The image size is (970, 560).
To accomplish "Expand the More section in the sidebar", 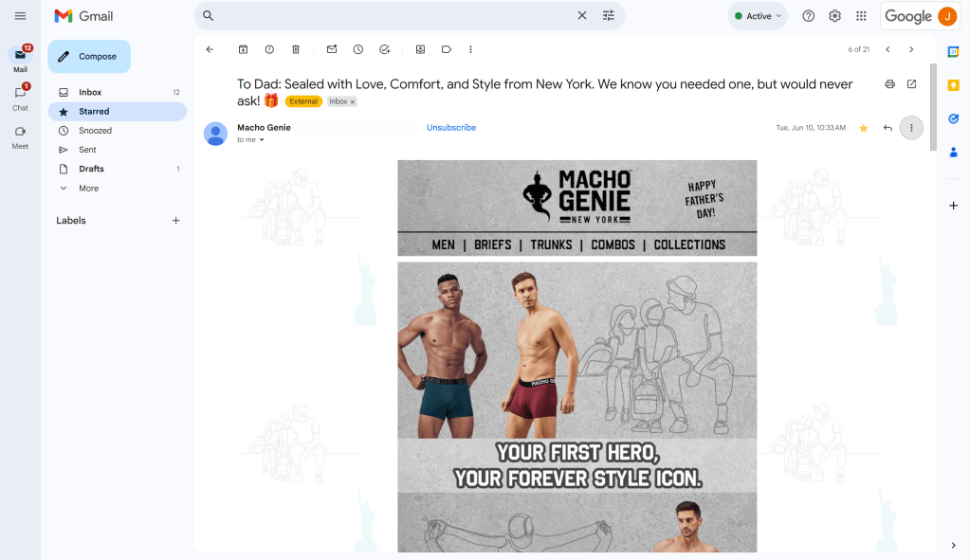I will 88,189.
